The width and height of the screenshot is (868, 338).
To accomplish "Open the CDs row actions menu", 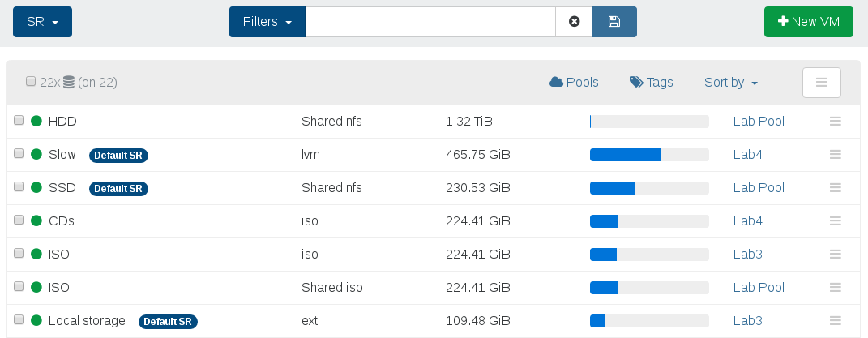I will click(x=836, y=220).
